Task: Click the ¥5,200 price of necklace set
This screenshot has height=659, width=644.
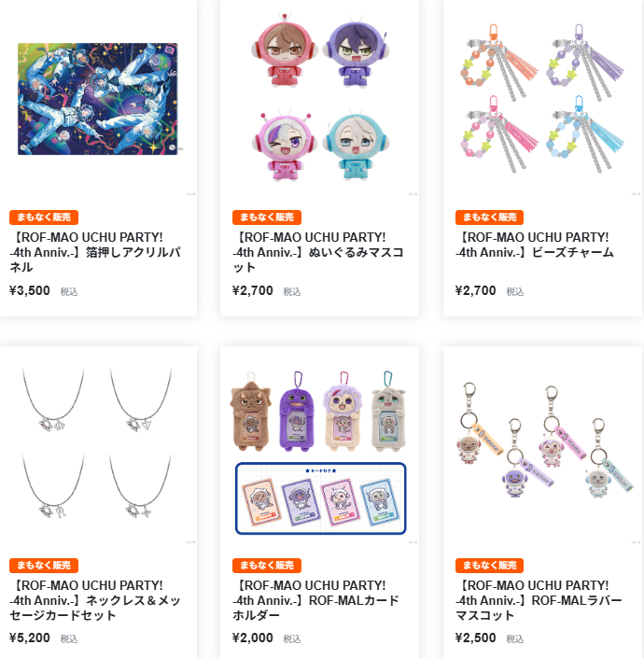Action: click(x=30, y=638)
